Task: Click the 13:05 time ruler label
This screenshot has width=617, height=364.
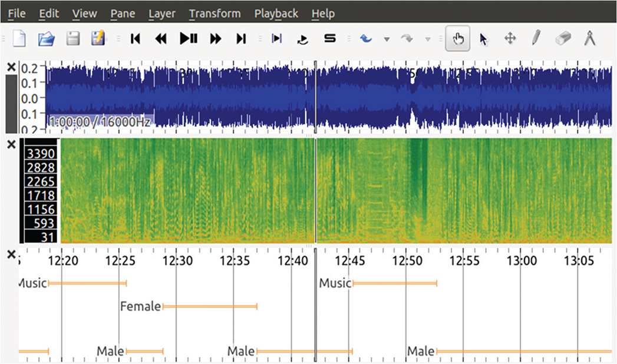Action: (x=579, y=260)
